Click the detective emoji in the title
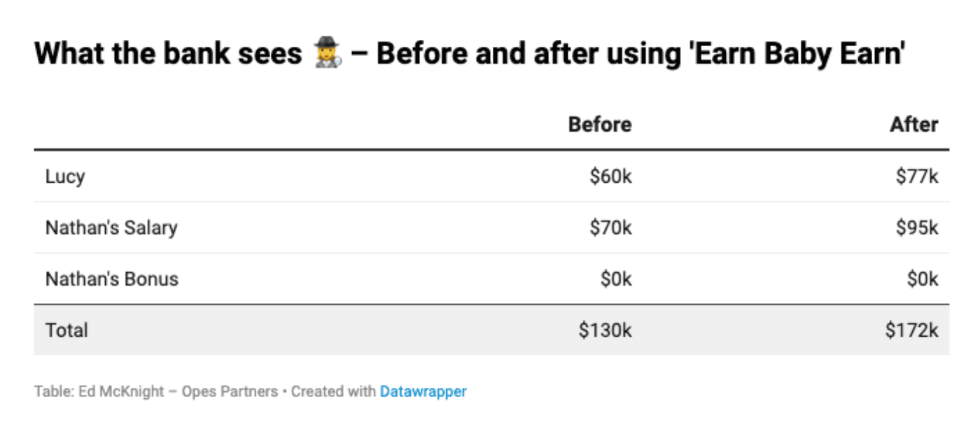 [327, 53]
